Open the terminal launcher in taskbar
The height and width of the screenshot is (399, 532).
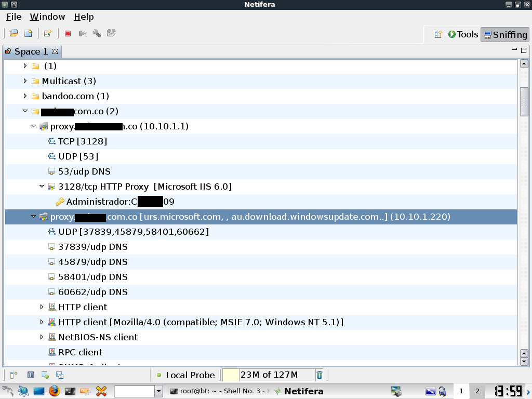pyautogui.click(x=70, y=391)
